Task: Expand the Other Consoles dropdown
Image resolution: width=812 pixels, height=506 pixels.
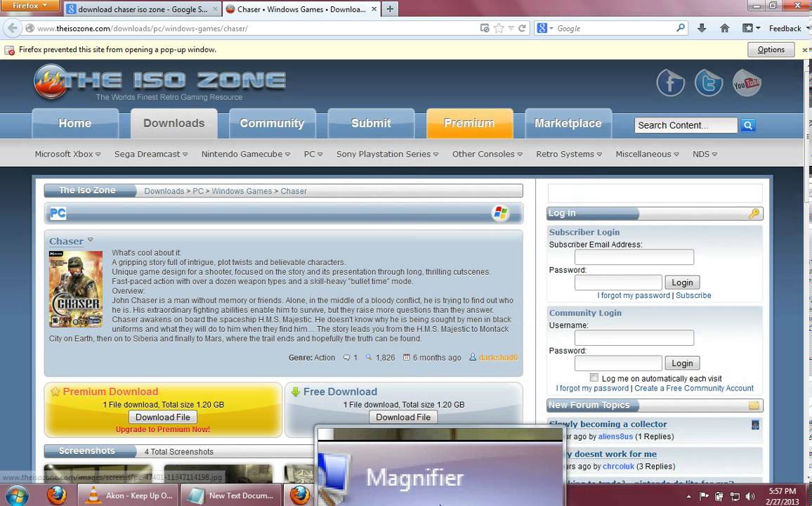Action: 487,154
